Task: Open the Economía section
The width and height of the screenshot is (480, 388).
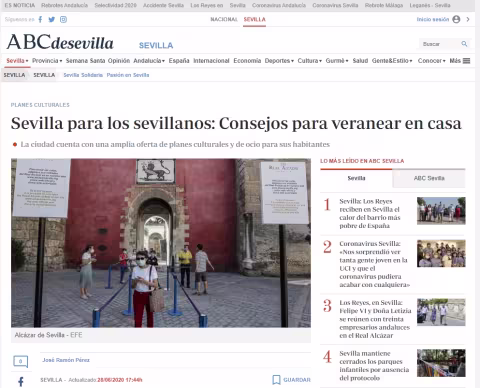Action: (247, 61)
